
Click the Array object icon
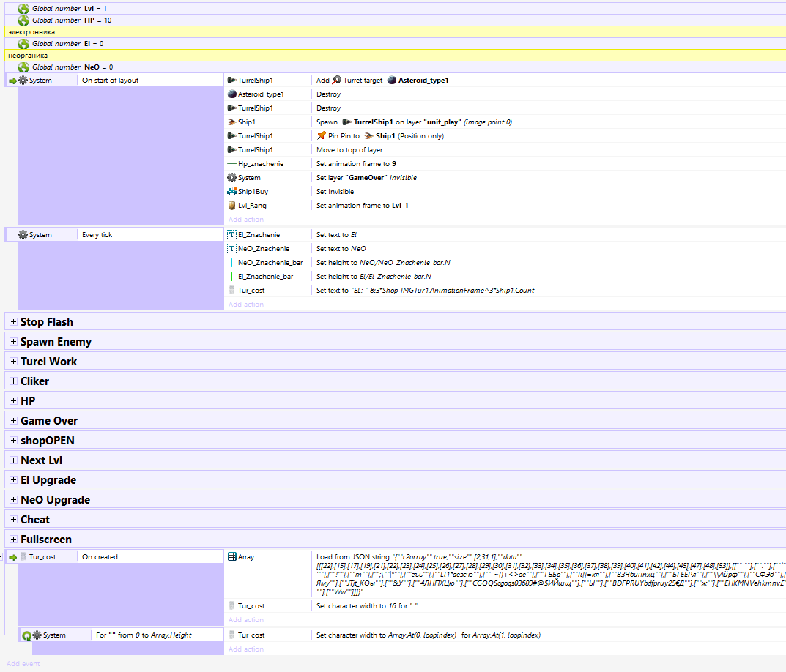pyautogui.click(x=231, y=557)
